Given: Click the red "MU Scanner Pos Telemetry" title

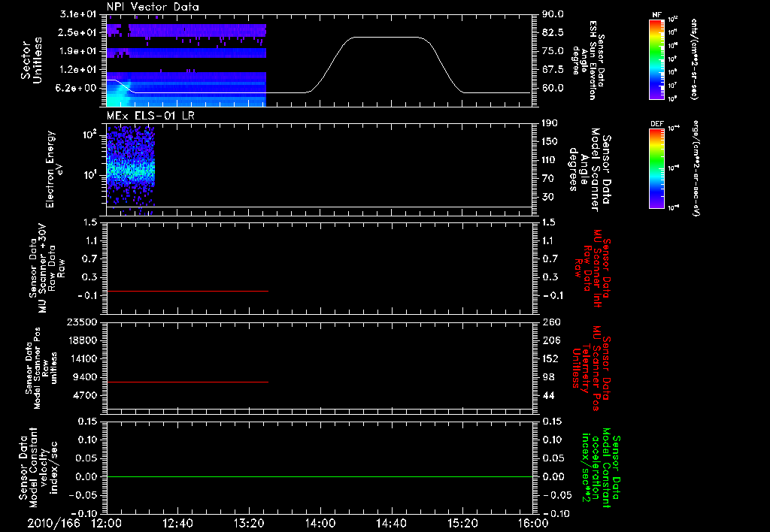Looking at the screenshot, I should pyautogui.click(x=593, y=368).
